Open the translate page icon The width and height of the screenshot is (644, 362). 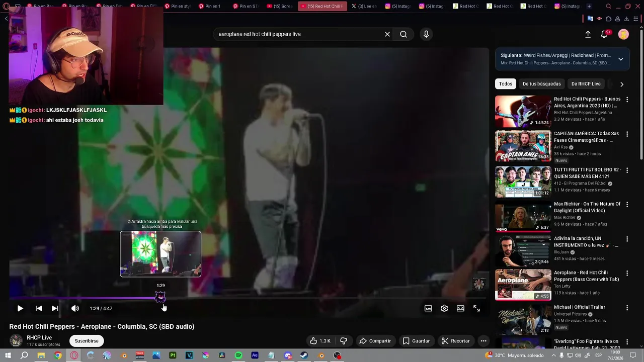590,19
